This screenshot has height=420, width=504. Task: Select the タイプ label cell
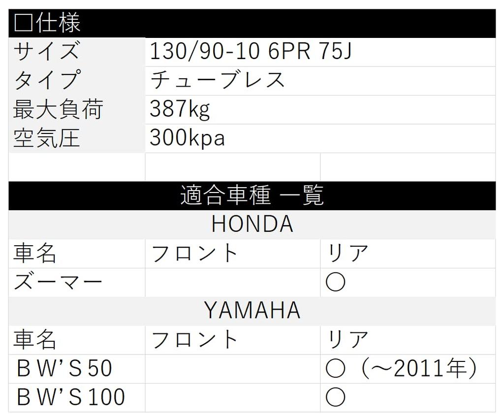coord(46,81)
